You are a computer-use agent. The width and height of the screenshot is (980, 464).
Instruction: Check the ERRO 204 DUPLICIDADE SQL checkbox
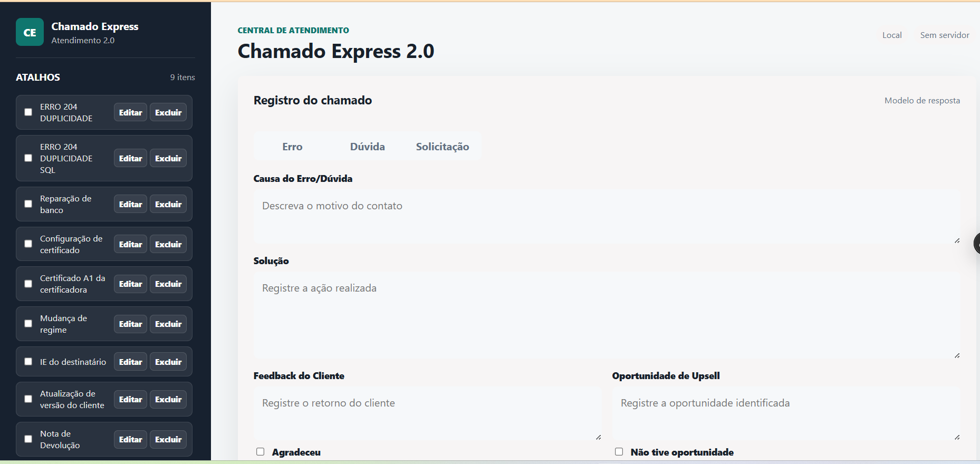coord(28,158)
